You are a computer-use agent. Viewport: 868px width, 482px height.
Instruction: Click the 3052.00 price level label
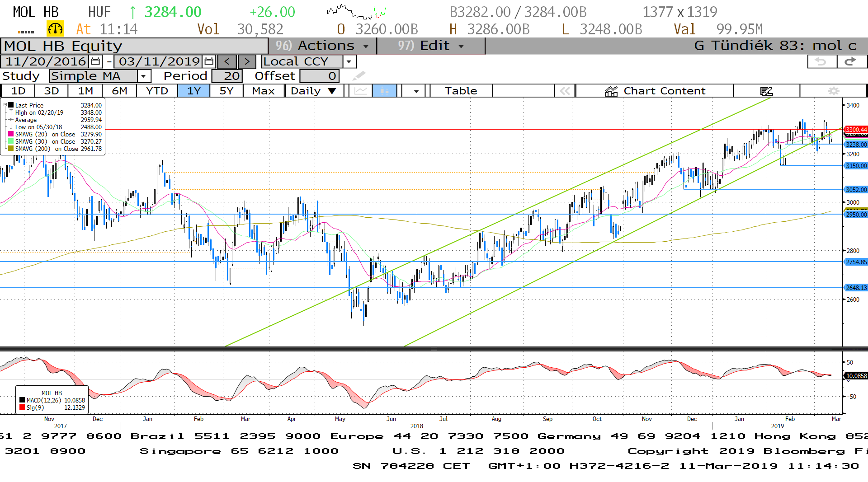(x=856, y=190)
